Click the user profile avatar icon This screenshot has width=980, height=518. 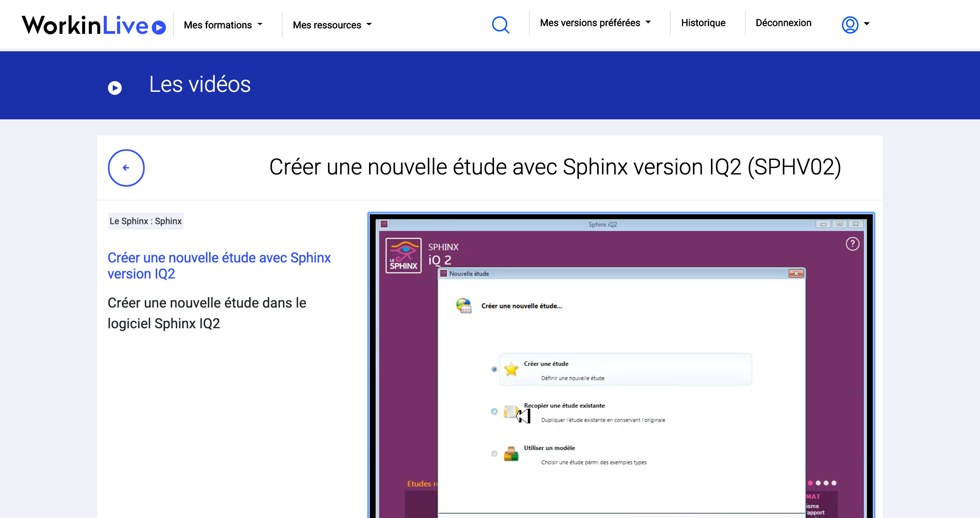tap(850, 25)
